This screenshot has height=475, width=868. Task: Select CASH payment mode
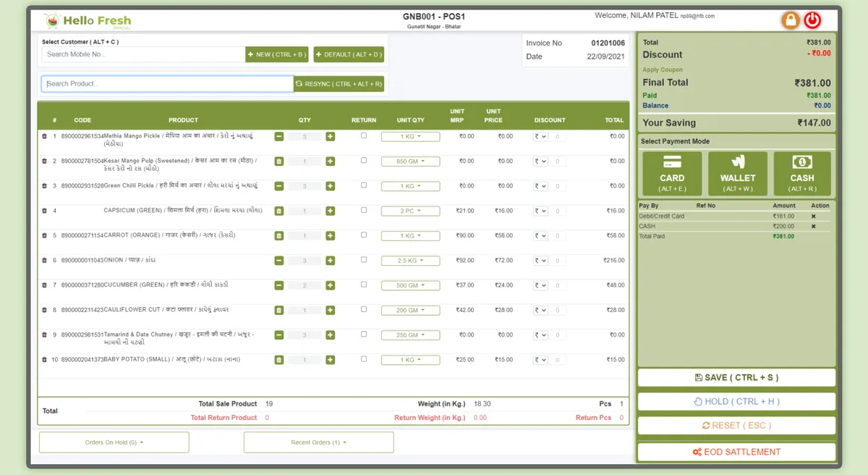coord(802,174)
